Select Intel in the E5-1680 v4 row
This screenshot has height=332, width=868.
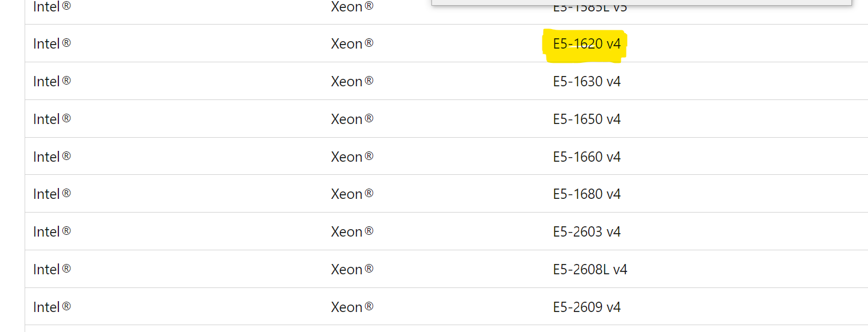click(47, 194)
